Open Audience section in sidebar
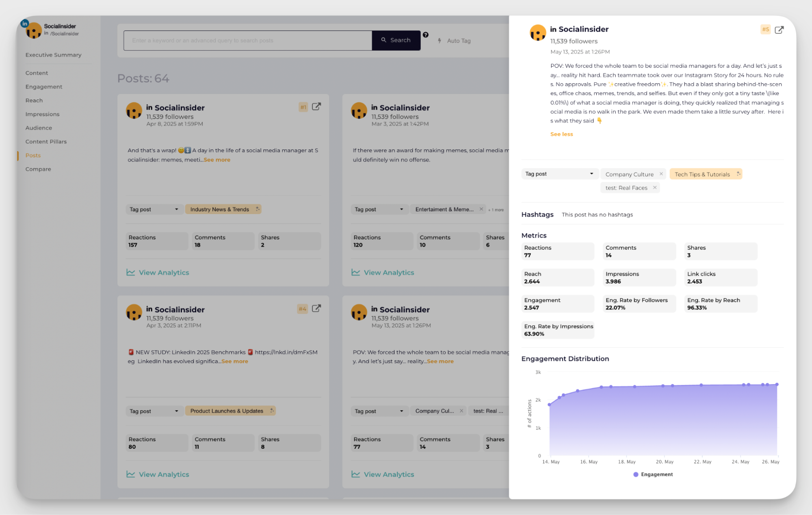 click(39, 128)
